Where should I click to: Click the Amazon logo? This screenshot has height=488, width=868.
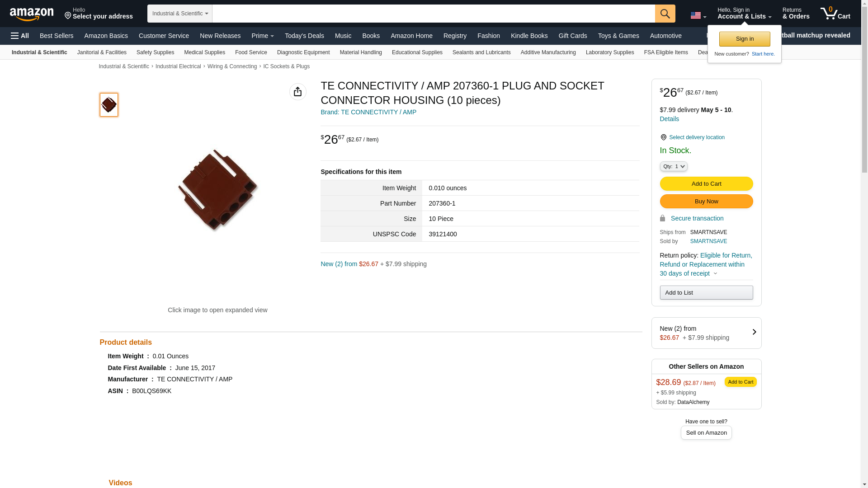[32, 14]
